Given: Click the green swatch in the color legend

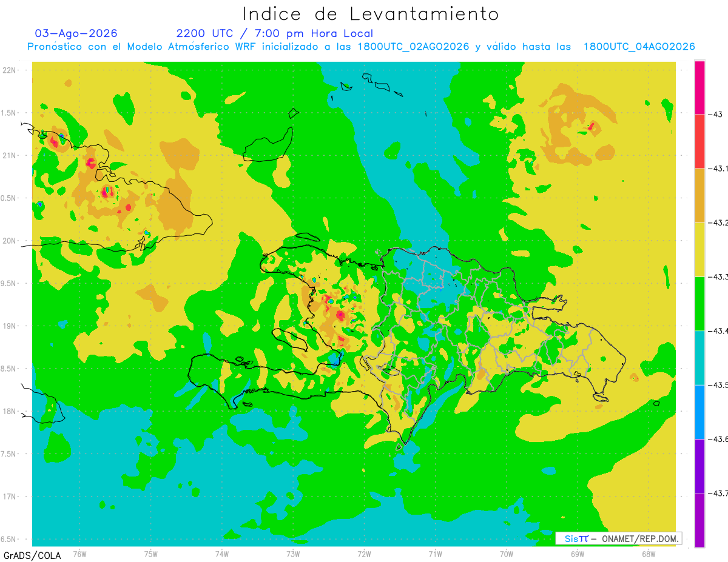Looking at the screenshot, I should click(x=699, y=303).
